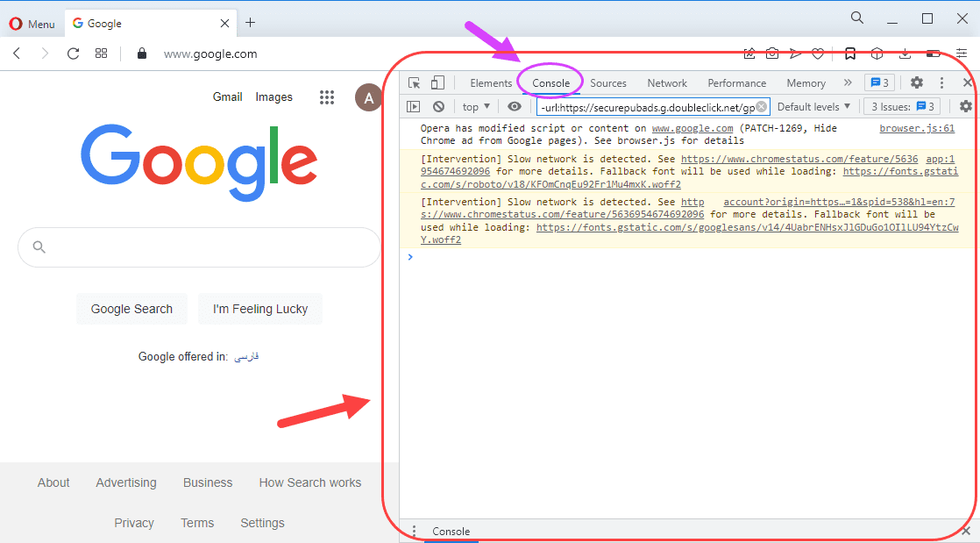Go forward using the forward arrow
The image size is (980, 543).
point(45,54)
